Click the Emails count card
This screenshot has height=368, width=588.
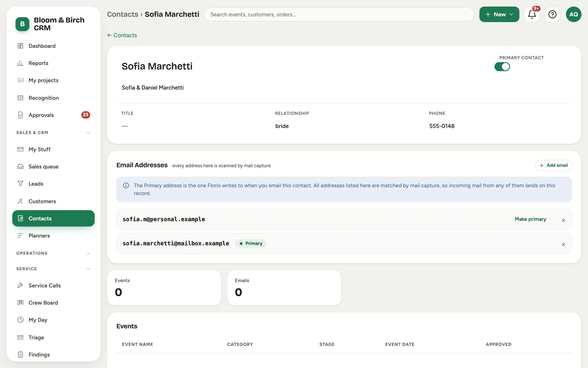coord(284,287)
